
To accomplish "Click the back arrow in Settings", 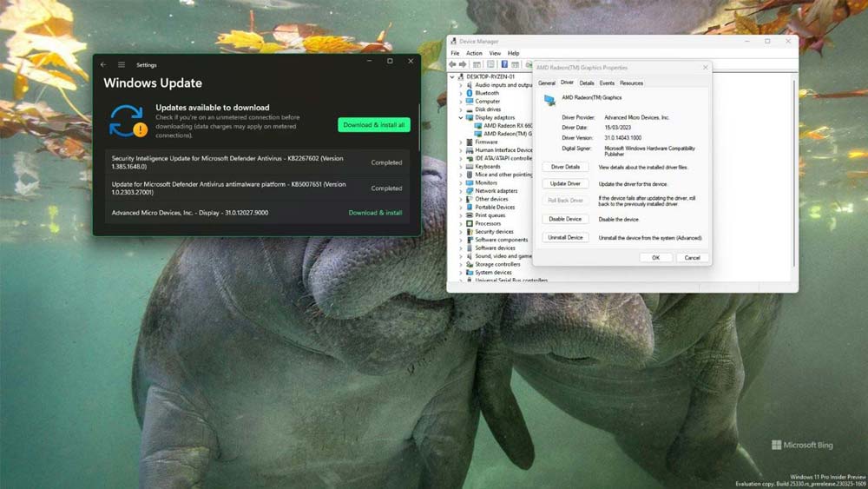I will tap(103, 64).
